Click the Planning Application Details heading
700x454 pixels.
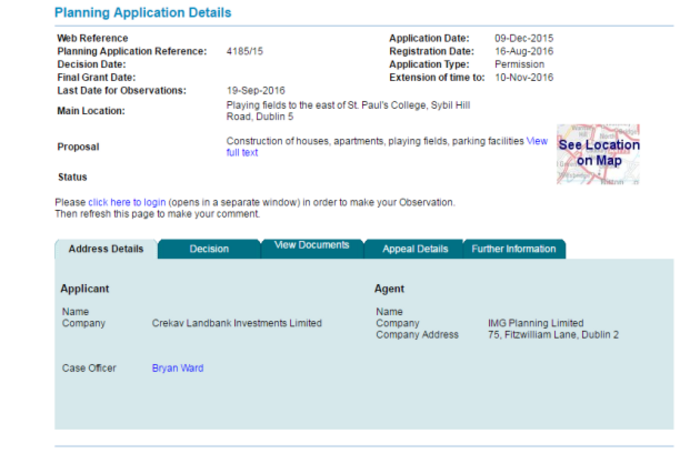point(143,12)
